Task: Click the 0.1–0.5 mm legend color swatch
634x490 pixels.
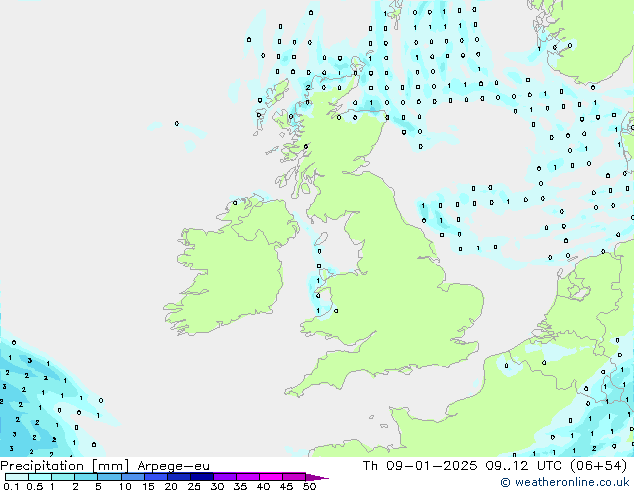Action: pos(17,477)
